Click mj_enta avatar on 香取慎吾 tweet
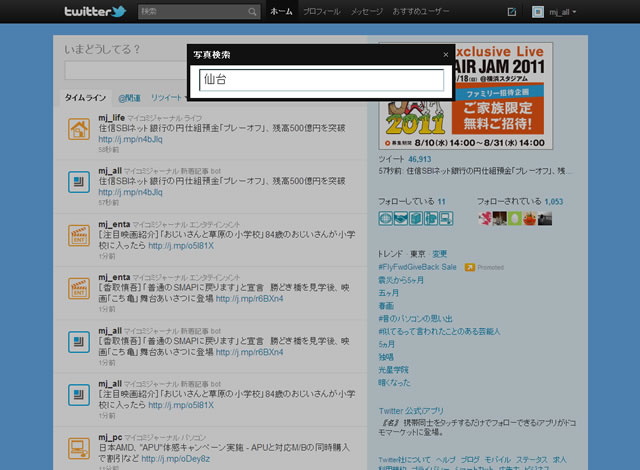Viewport: 640px width, 470px height. [x=79, y=288]
